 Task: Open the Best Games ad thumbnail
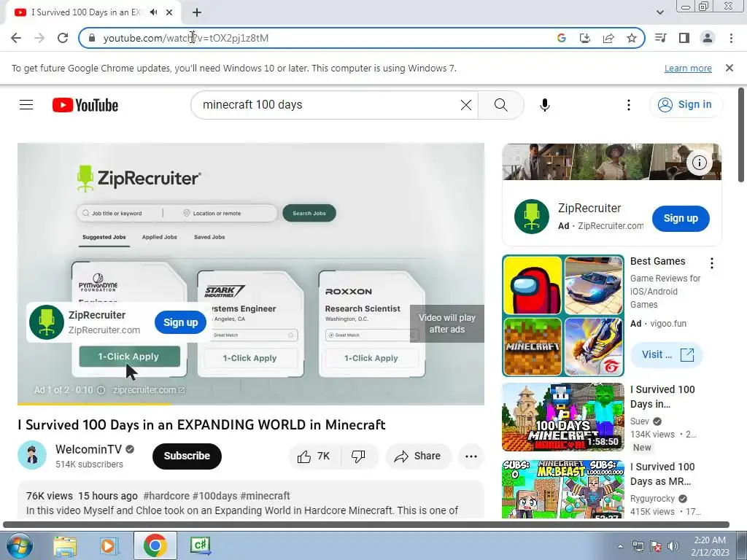[563, 316]
